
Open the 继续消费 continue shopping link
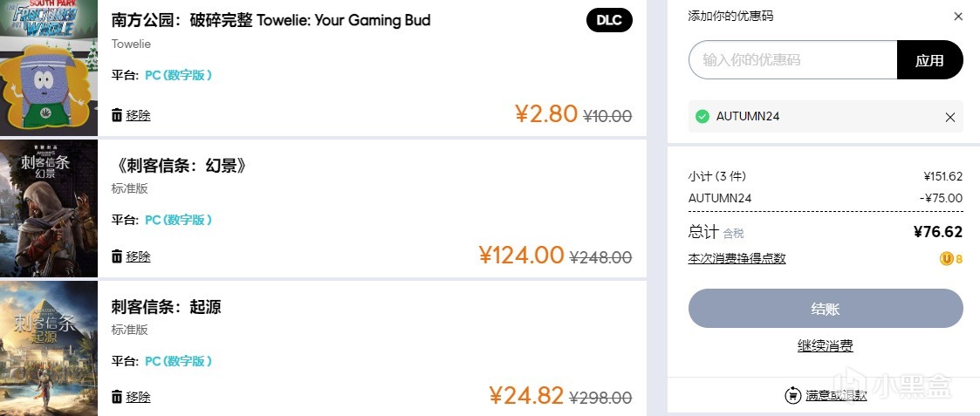coord(826,346)
